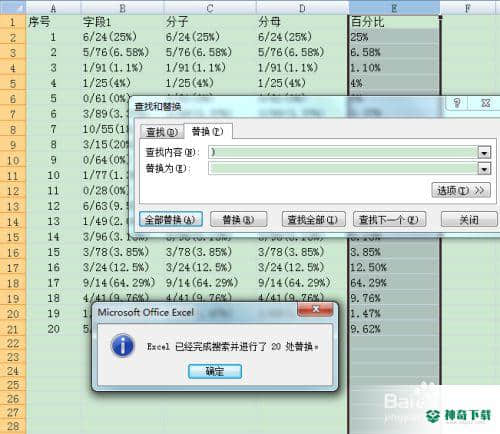Click the help question mark icon

point(457,103)
